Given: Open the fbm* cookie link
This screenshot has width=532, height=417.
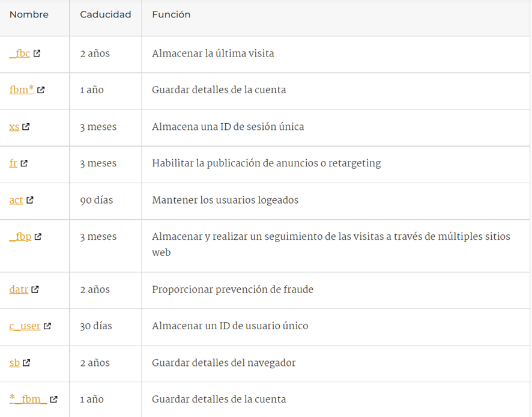Looking at the screenshot, I should [x=22, y=90].
